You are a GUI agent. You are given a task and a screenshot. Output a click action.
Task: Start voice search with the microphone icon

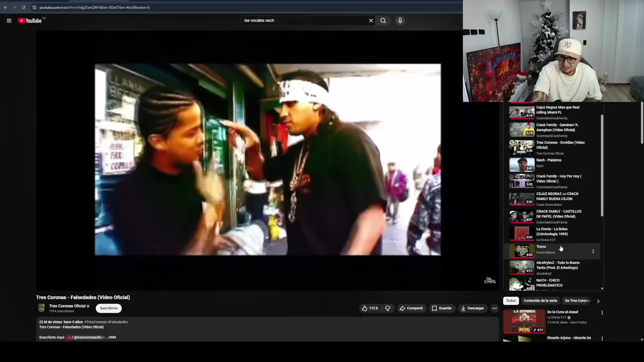[x=400, y=21]
